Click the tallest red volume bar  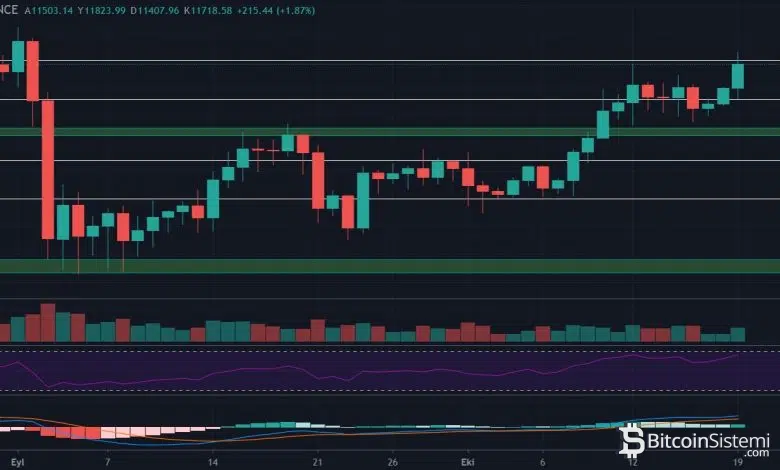tap(47, 323)
